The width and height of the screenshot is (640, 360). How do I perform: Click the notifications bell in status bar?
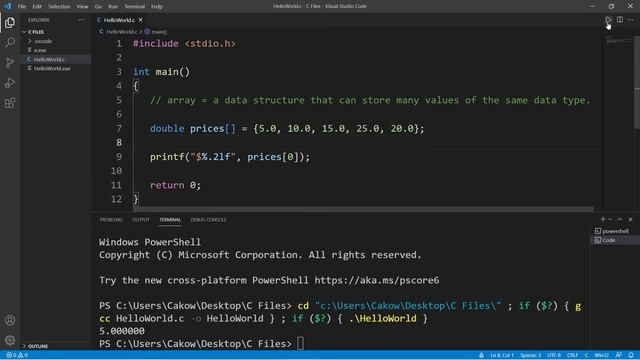pyautogui.click(x=631, y=355)
